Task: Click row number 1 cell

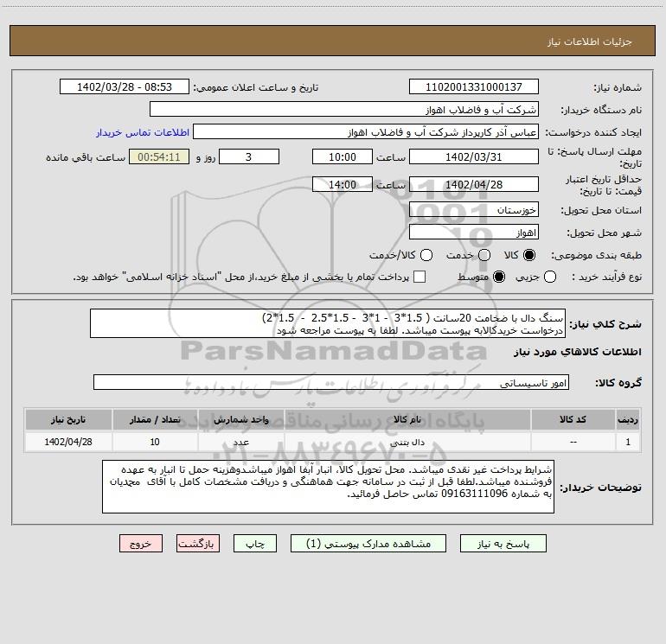Action: click(x=628, y=442)
